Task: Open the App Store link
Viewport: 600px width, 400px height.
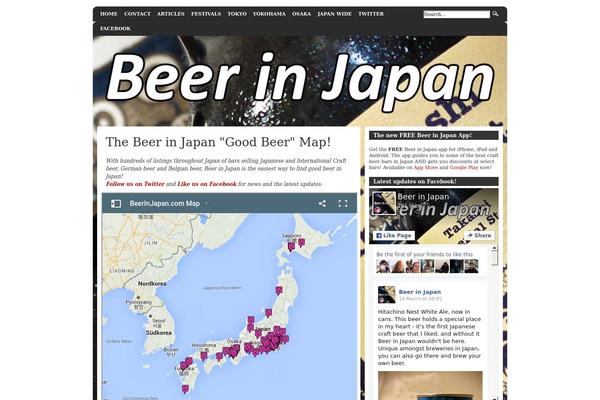Action: [426, 168]
